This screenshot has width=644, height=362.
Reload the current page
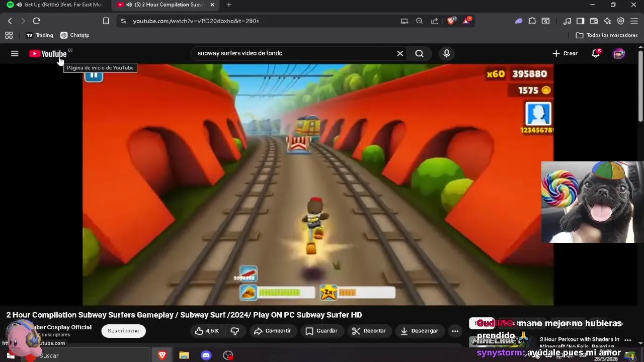tap(36, 21)
